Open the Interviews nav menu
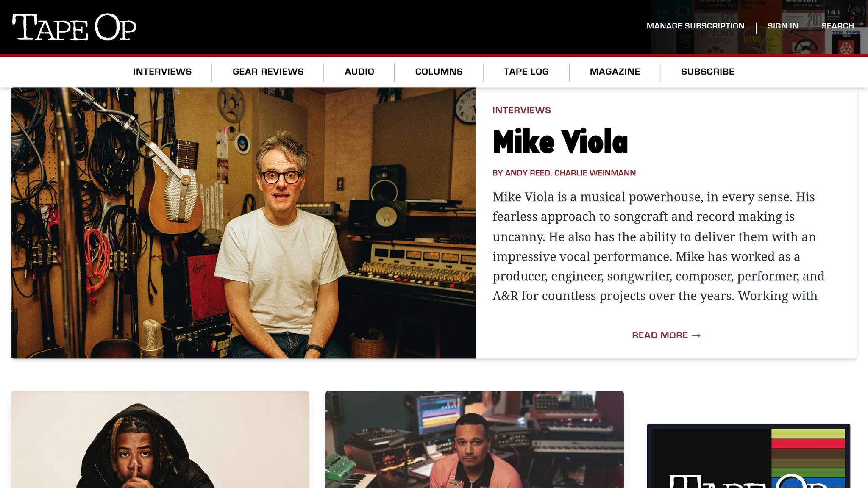The image size is (868, 488). (162, 72)
